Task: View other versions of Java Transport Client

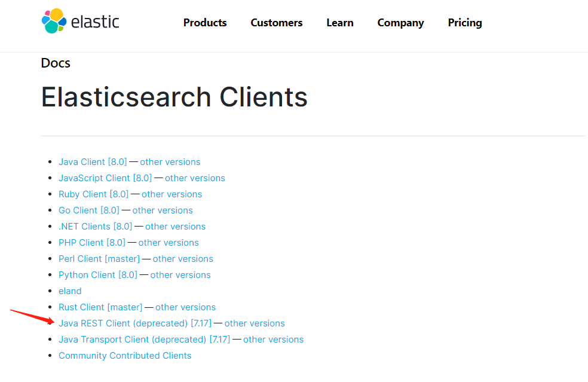Action: 273,340
